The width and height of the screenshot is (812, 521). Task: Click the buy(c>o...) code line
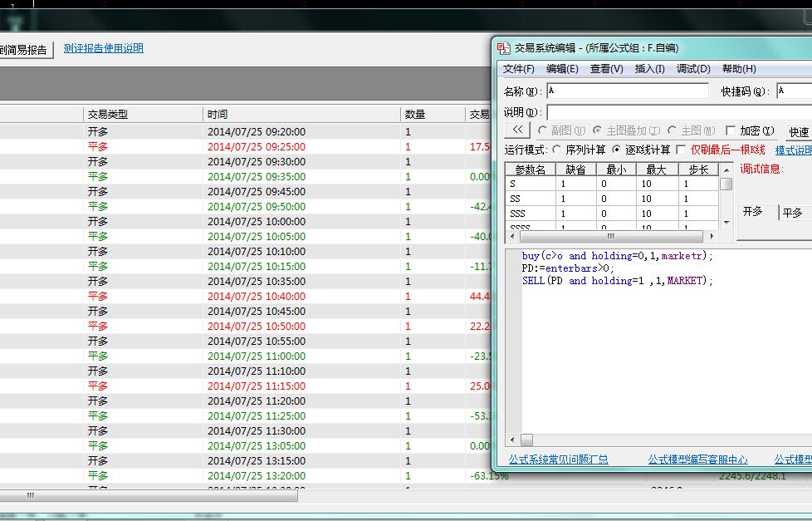pos(617,256)
